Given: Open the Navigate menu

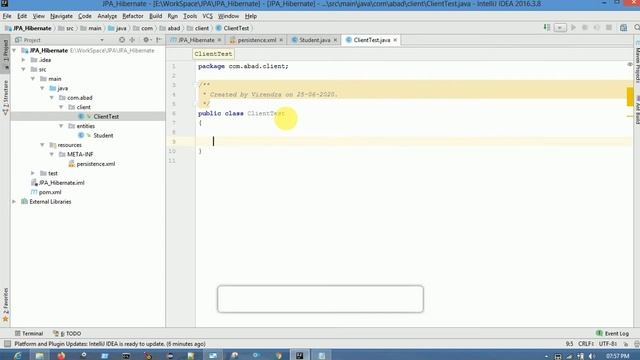Looking at the screenshot, I should click(x=61, y=16).
